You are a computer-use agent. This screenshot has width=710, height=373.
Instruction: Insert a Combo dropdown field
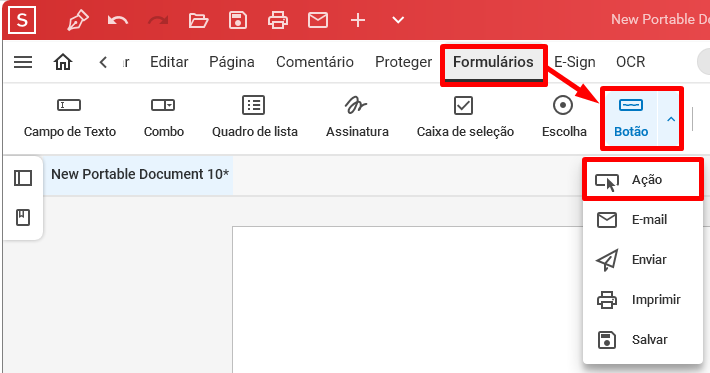(163, 117)
